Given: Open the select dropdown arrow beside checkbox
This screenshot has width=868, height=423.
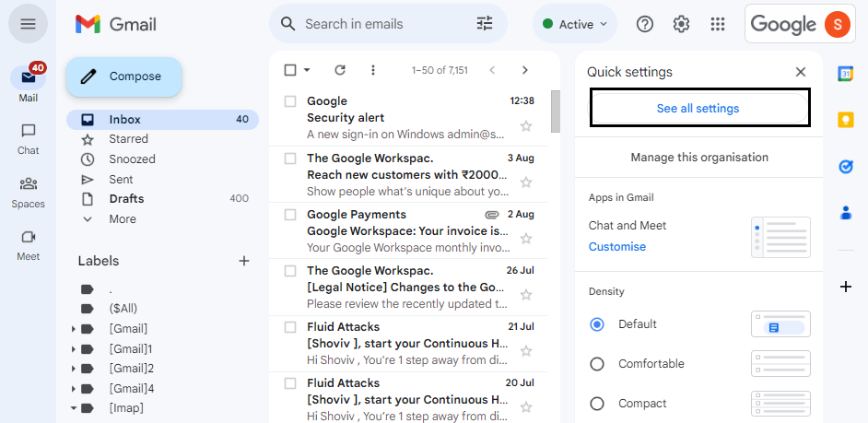Looking at the screenshot, I should point(307,70).
